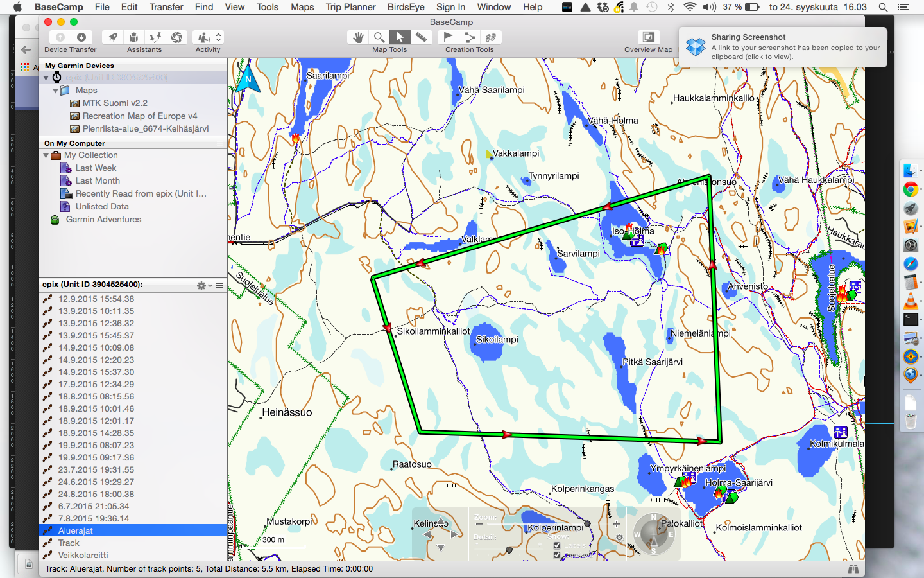Click map pan up arrow

(441, 521)
